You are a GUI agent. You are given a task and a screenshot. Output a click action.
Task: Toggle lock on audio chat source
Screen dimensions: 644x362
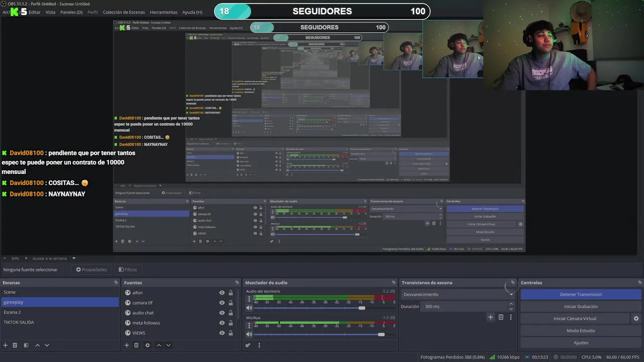(231, 313)
